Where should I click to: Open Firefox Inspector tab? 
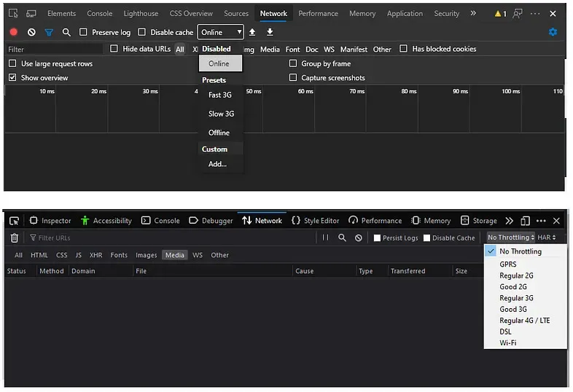(x=50, y=221)
